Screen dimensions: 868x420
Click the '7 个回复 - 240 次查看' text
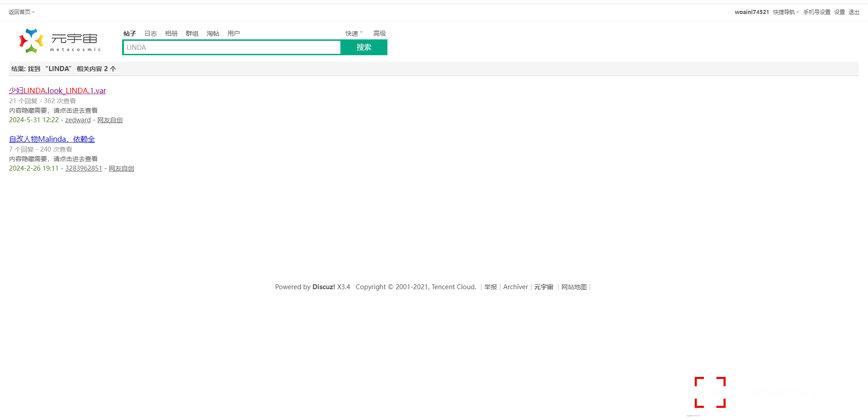click(41, 149)
